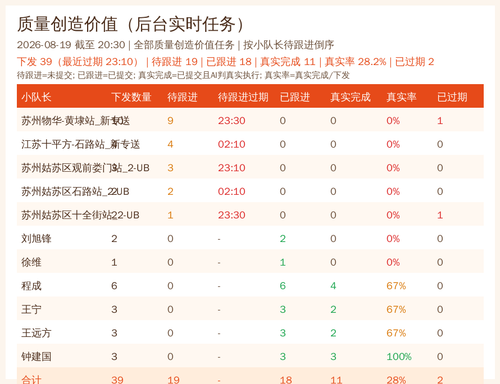
Task: Click 02:10 overdue time in 姑苏区石路站 row
Action: (232, 191)
